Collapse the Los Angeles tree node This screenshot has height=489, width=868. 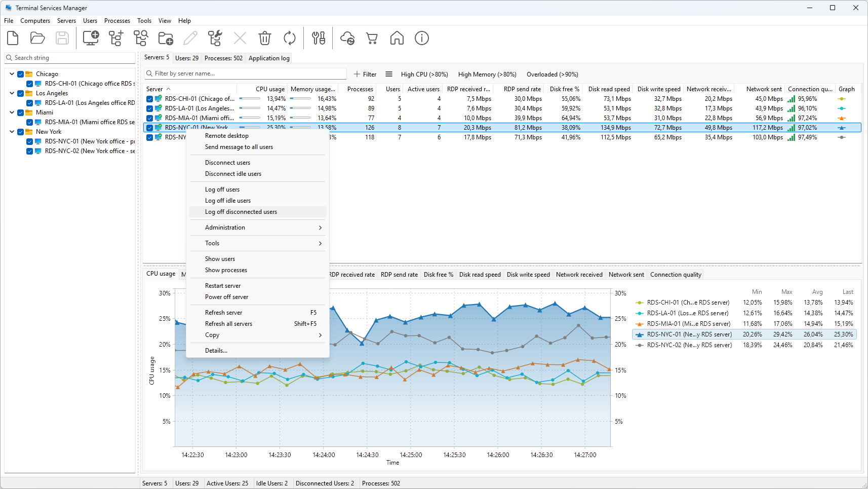12,93
